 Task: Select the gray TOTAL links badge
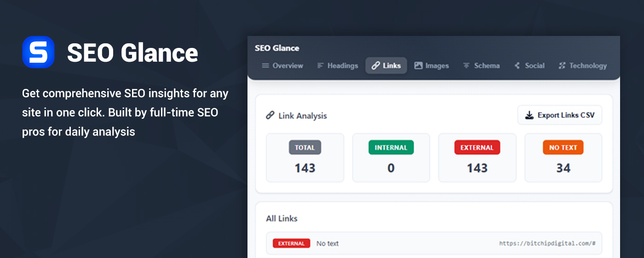305,147
